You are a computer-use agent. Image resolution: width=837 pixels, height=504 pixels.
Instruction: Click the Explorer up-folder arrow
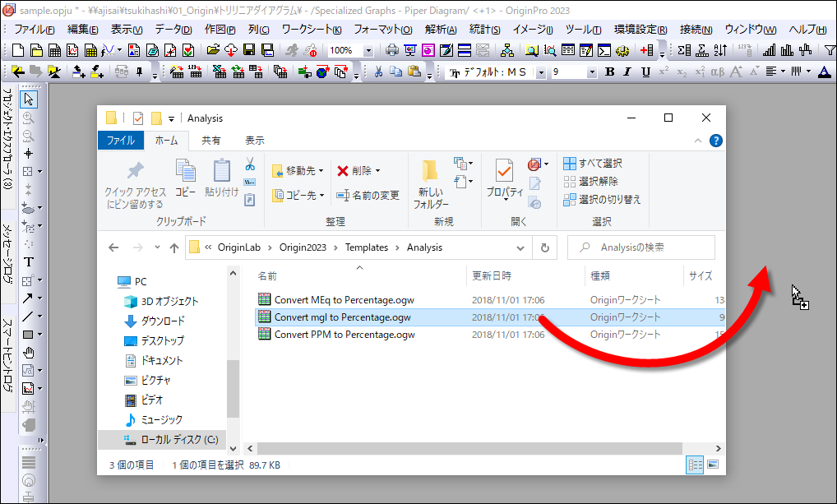click(x=174, y=247)
